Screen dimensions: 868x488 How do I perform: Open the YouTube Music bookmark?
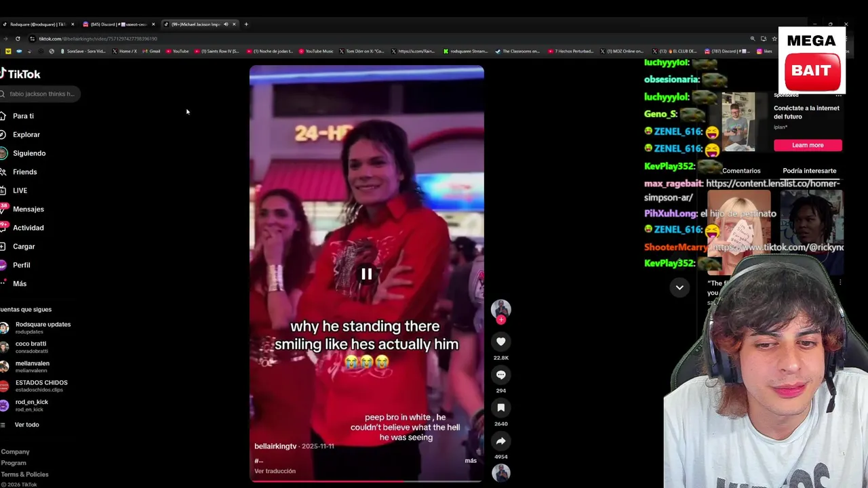pos(316,51)
